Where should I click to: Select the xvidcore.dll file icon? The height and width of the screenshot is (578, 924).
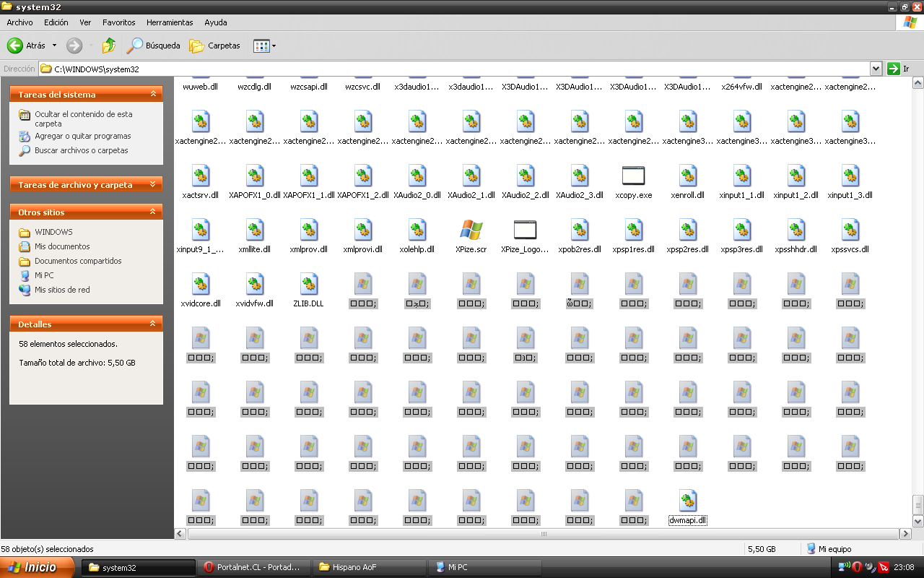pyautogui.click(x=200, y=284)
